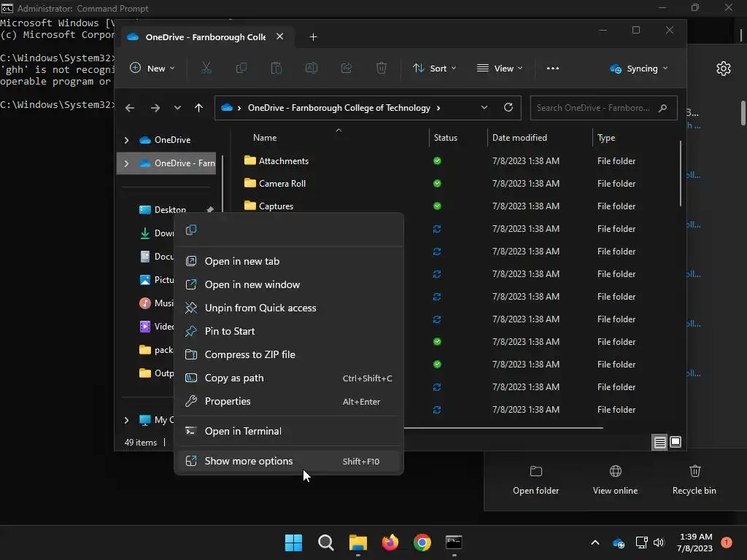Click the copy icon atop context menu
Image resolution: width=747 pixels, height=560 pixels.
[x=191, y=230]
